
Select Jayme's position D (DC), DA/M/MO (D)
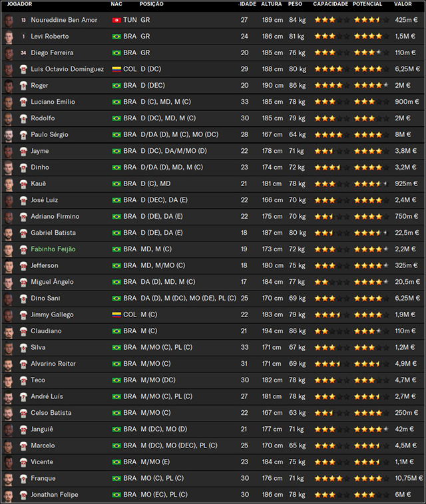pyautogui.click(x=174, y=151)
